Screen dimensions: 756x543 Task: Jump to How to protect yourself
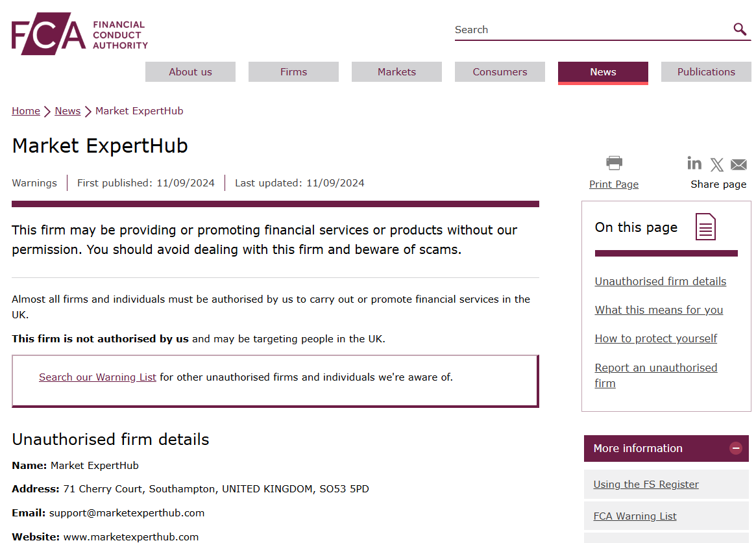(x=655, y=338)
